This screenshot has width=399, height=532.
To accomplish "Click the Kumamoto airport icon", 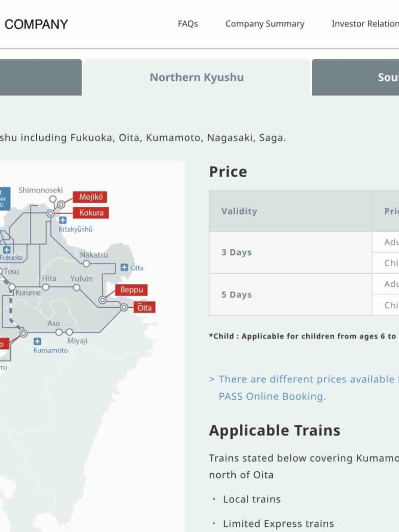I will click(37, 342).
